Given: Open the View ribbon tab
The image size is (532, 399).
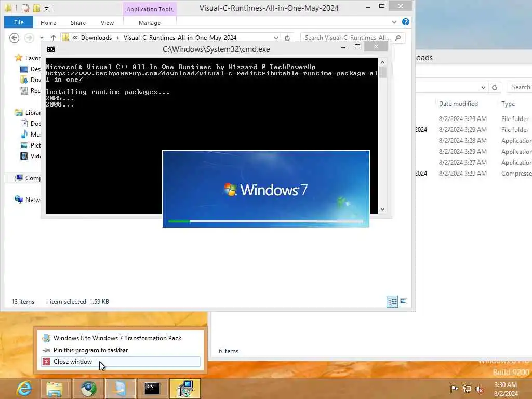Looking at the screenshot, I should tap(107, 23).
